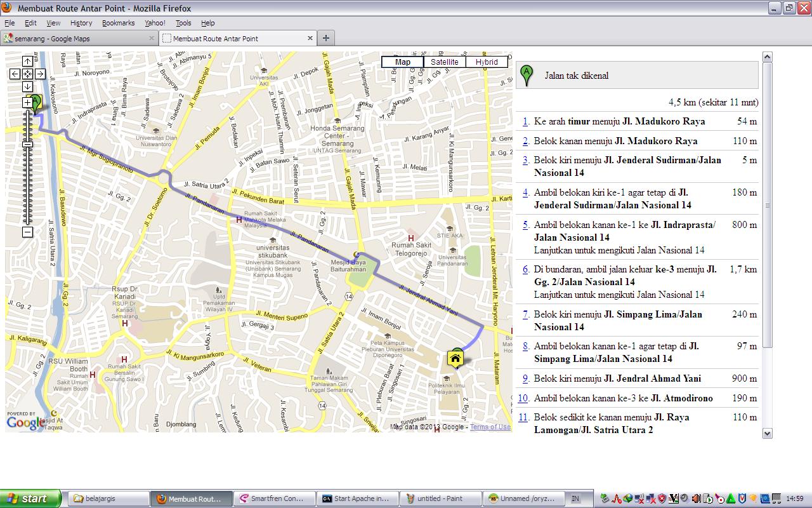Pan the map right with arrow button
The width and height of the screenshot is (812, 508).
(40, 74)
